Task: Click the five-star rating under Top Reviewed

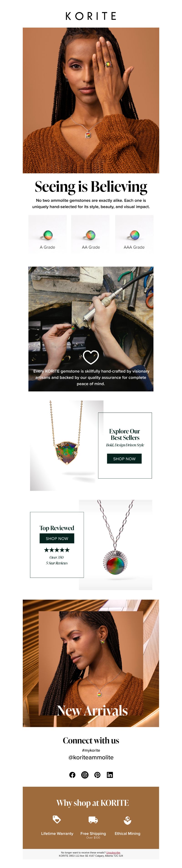Action: (x=57, y=550)
